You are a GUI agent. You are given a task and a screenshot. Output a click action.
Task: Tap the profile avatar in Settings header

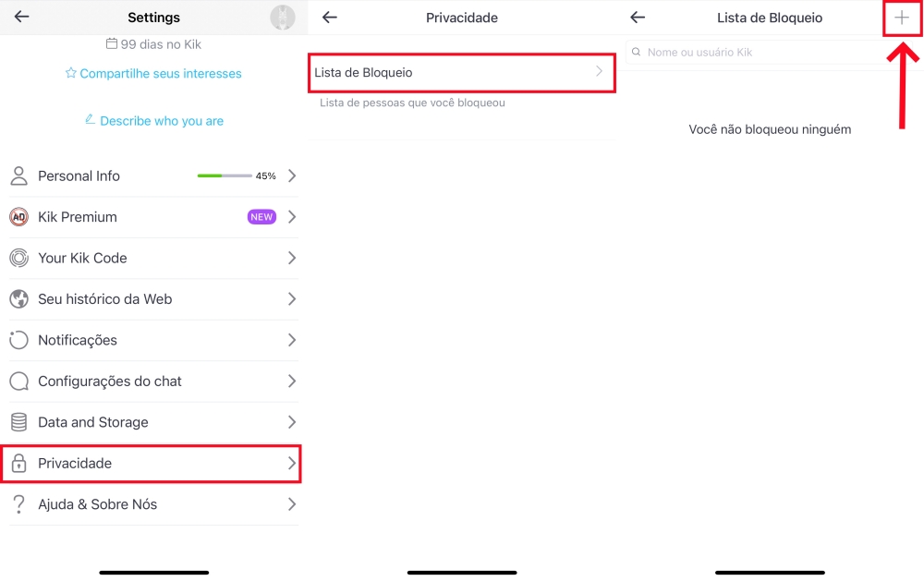[282, 17]
